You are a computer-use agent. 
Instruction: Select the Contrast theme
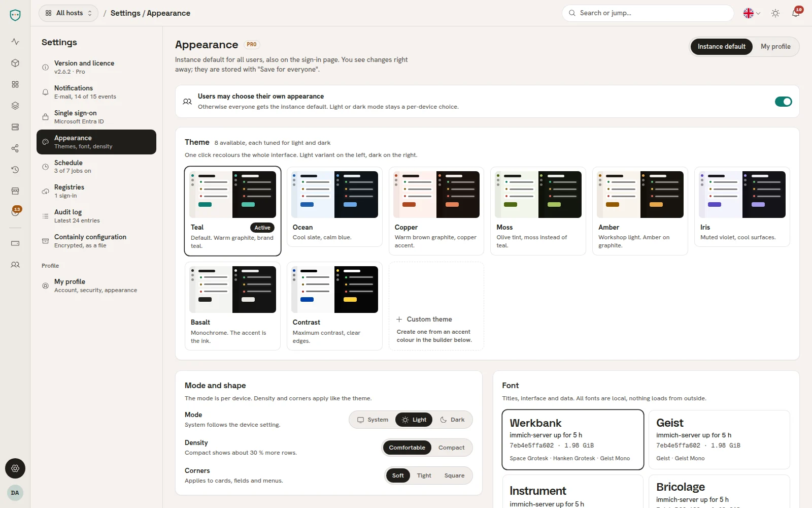(334, 306)
